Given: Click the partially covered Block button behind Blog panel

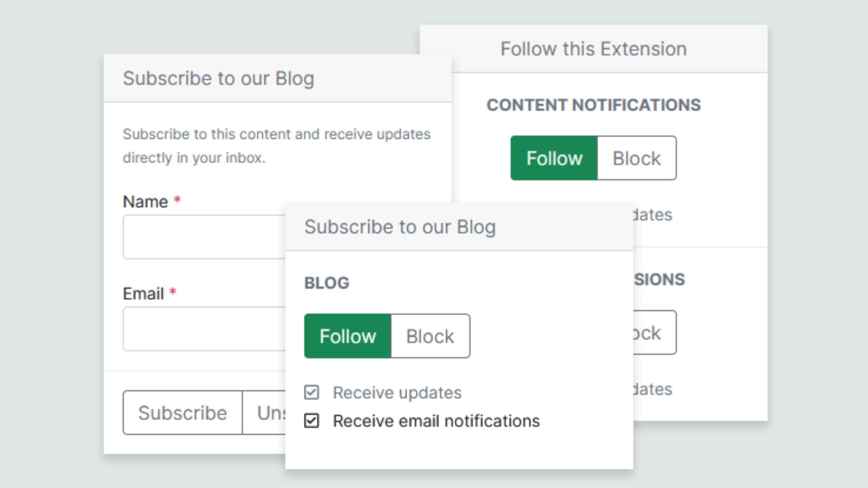Looking at the screenshot, I should [655, 333].
